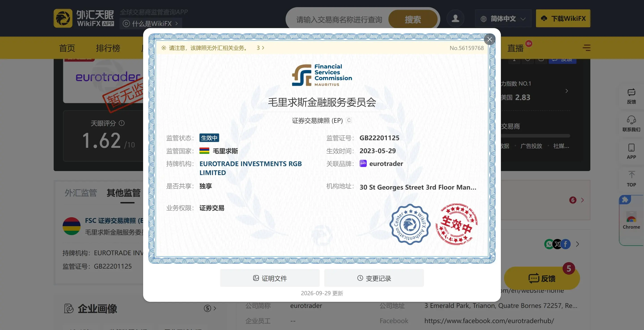Click the certificate number No.56159768

(x=466, y=48)
